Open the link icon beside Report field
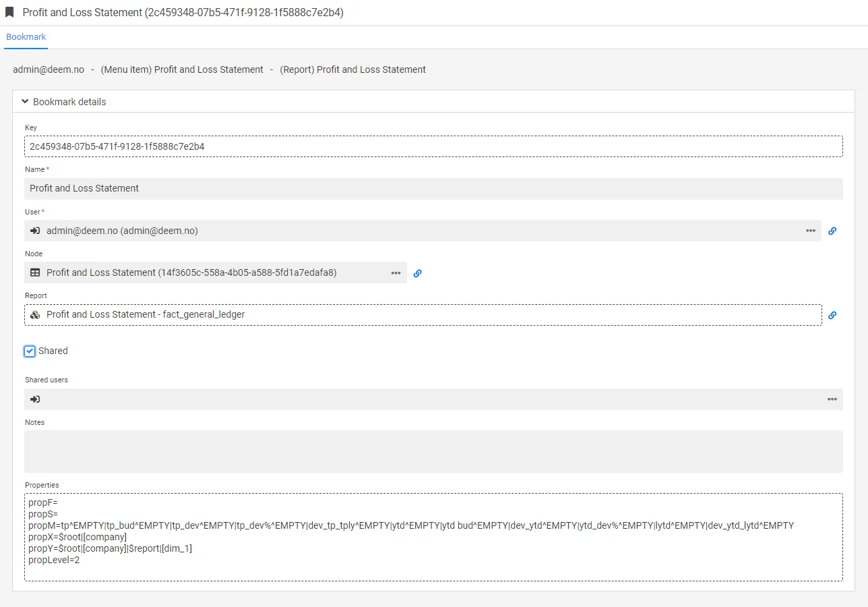Image resolution: width=868 pixels, height=607 pixels. [x=832, y=315]
